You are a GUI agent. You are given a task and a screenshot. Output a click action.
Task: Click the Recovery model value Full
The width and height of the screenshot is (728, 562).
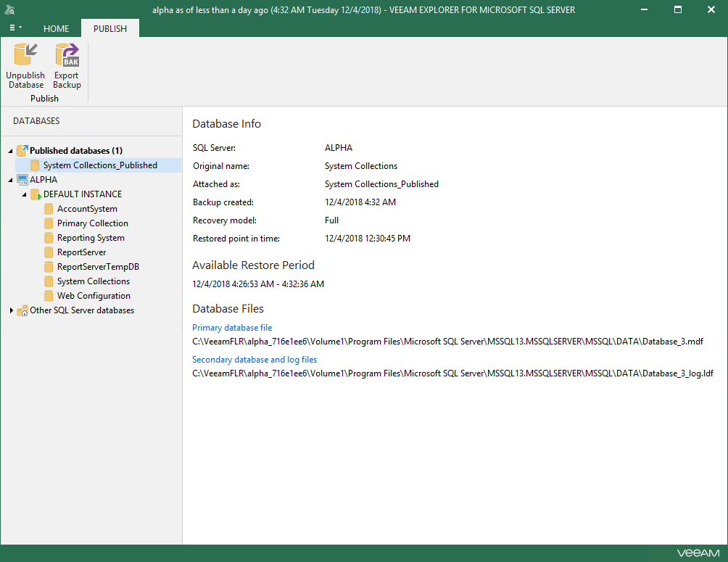(x=331, y=220)
